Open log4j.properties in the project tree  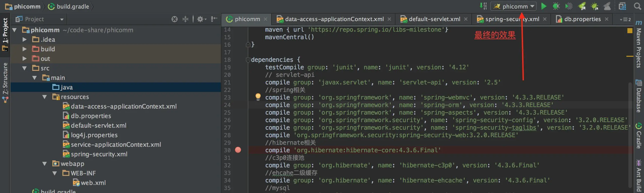[94, 135]
